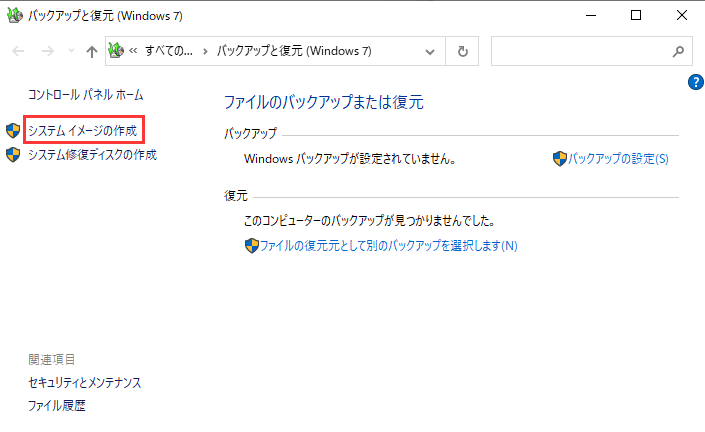
Task: Click ファイルの復元元として別のバックアップを選択します(N)
Action: [x=388, y=245]
